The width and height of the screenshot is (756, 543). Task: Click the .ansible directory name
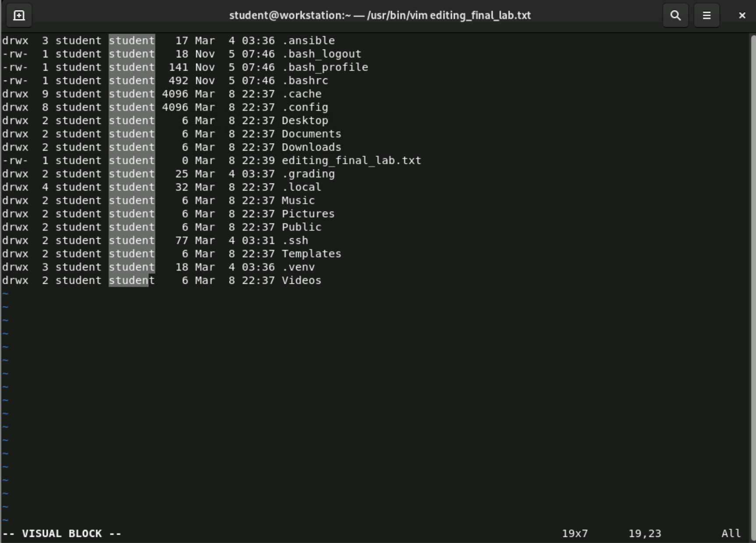click(308, 41)
